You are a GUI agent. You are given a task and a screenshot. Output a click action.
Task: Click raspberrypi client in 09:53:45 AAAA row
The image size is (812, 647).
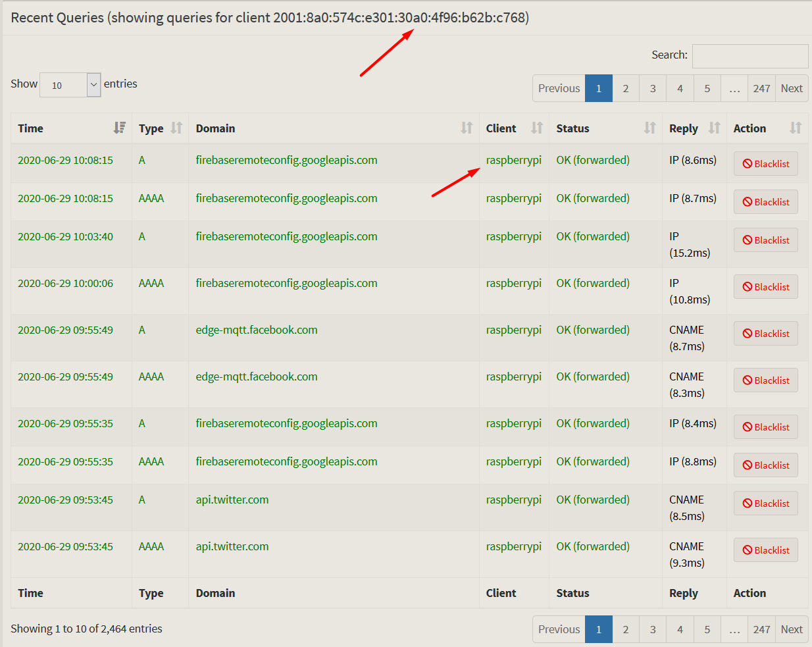point(514,546)
